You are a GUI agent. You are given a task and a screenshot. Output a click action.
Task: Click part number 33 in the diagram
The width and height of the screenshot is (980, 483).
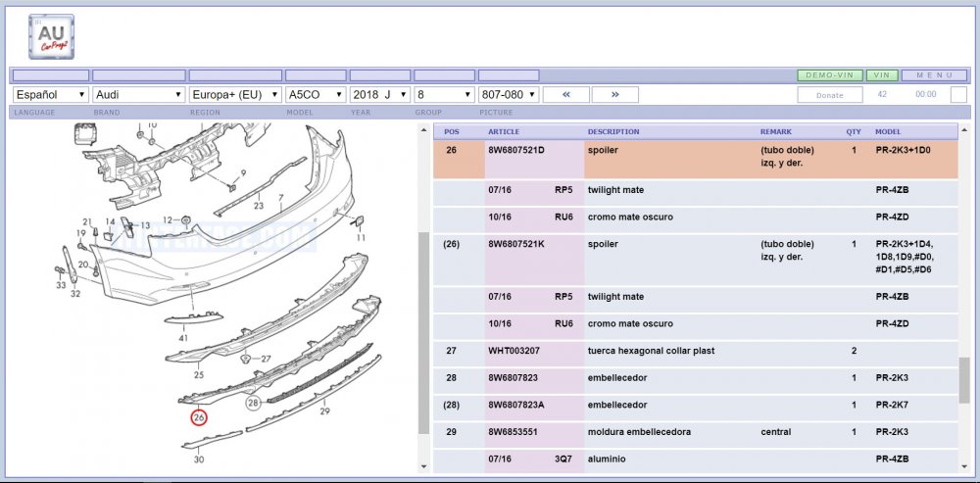[61, 285]
